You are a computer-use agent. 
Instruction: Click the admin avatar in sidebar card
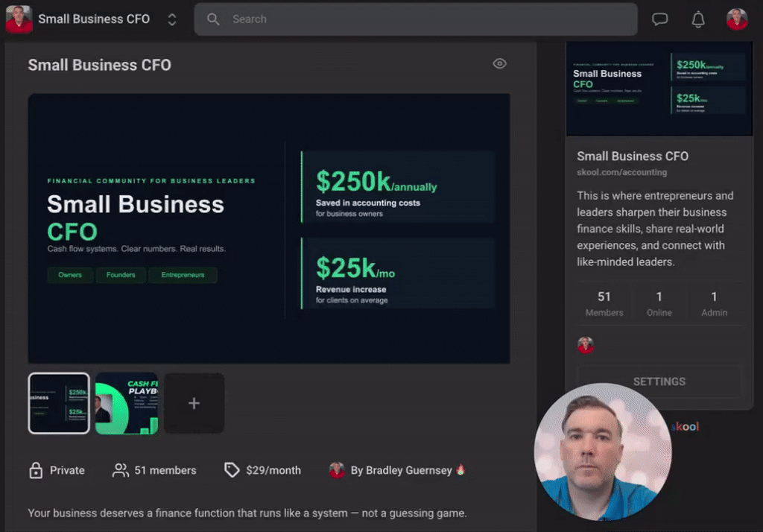pyautogui.click(x=586, y=345)
